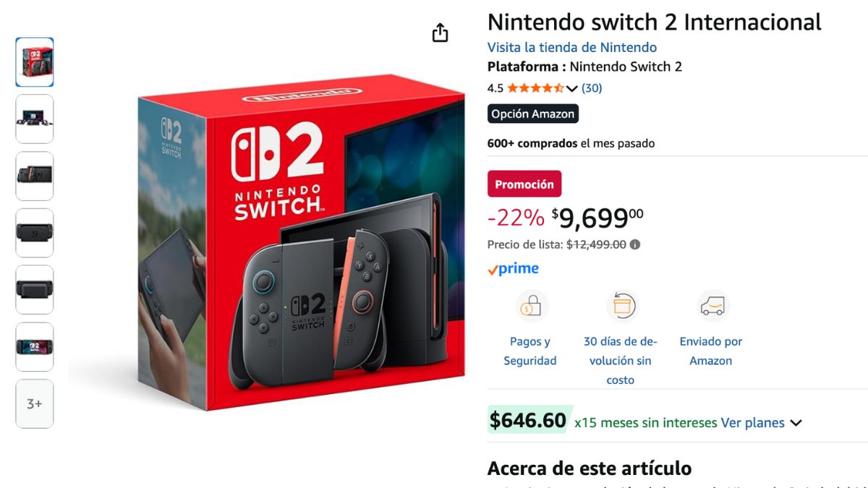Open the 3+ more images thumbnail
The image size is (868, 488).
point(35,404)
